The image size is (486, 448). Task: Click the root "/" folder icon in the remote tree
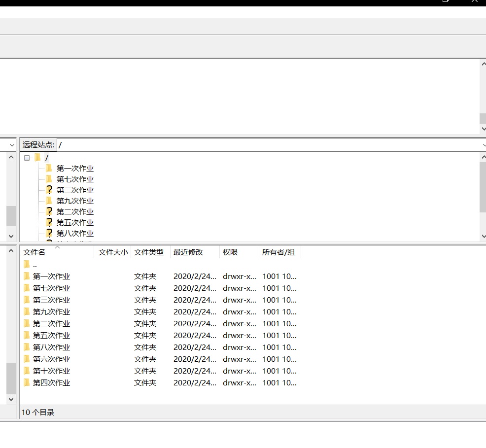click(x=37, y=158)
